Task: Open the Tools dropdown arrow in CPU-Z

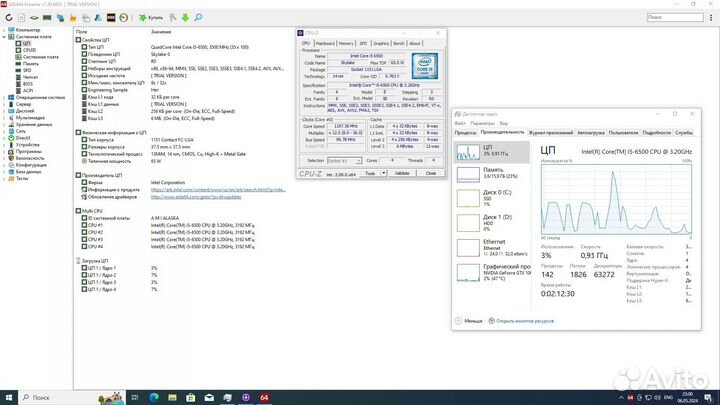Action: point(383,173)
